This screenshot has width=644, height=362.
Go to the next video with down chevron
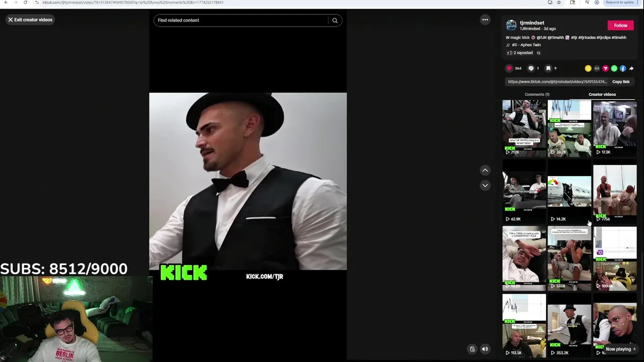485,186
